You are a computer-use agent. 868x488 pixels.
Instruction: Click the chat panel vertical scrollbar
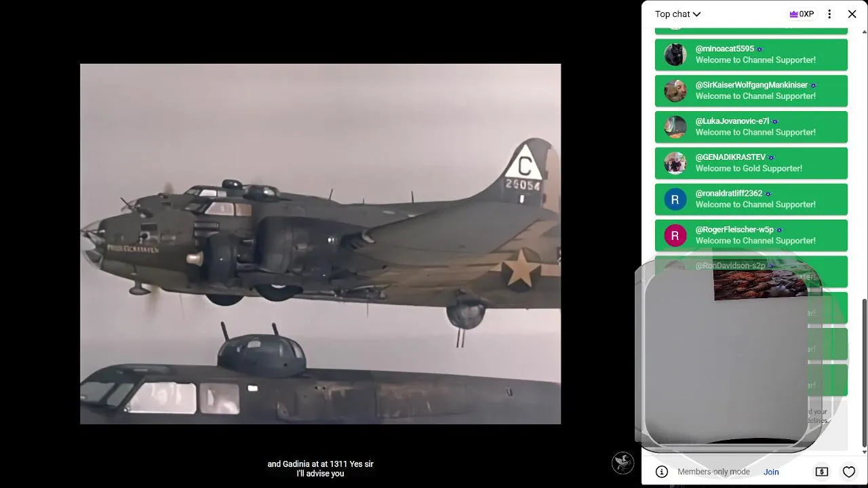(x=864, y=373)
